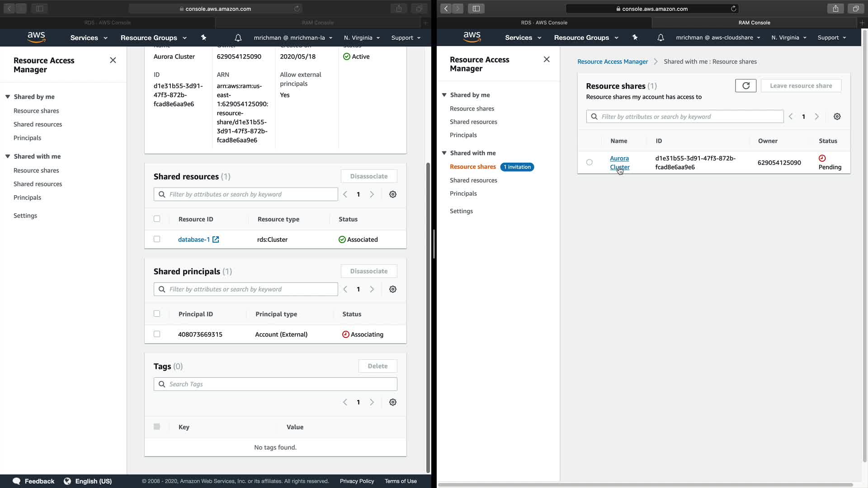Check the 408073669315 principal checkbox

[157, 334]
